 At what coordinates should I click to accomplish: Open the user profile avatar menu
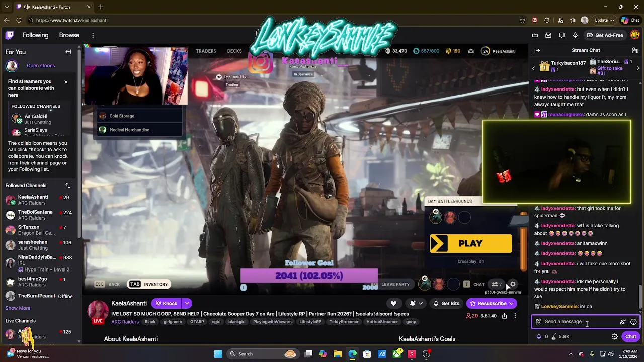pyautogui.click(x=635, y=35)
